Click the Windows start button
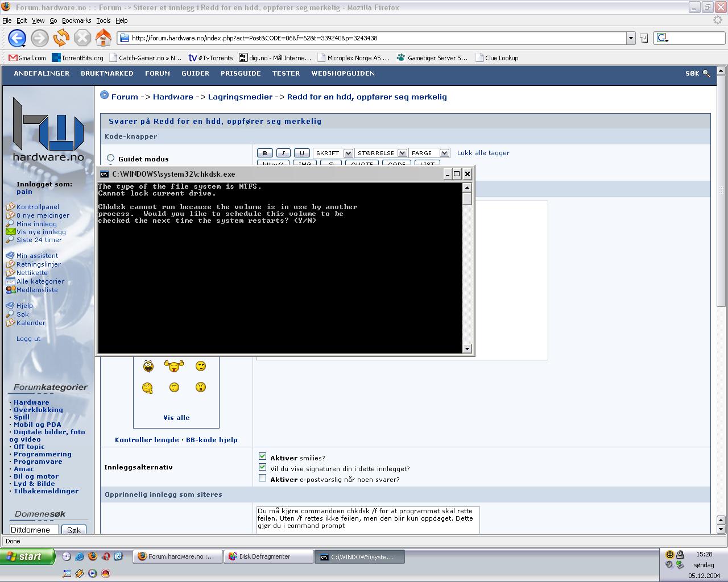 pos(28,556)
